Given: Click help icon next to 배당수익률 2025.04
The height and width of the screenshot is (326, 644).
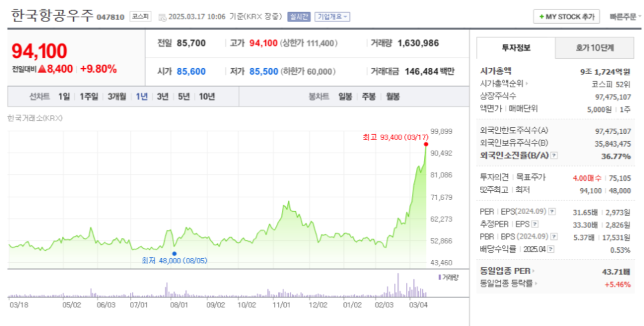Looking at the screenshot, I should coord(551,249).
